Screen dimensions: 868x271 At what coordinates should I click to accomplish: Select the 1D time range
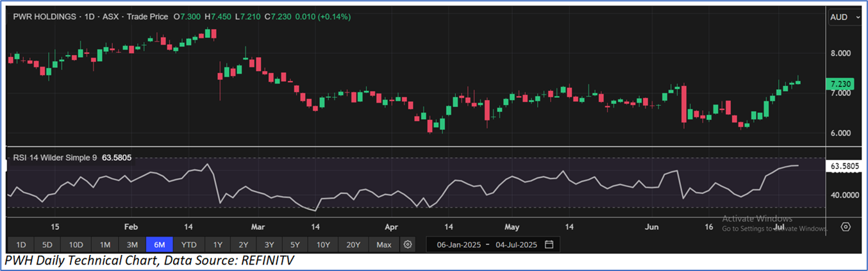point(21,245)
